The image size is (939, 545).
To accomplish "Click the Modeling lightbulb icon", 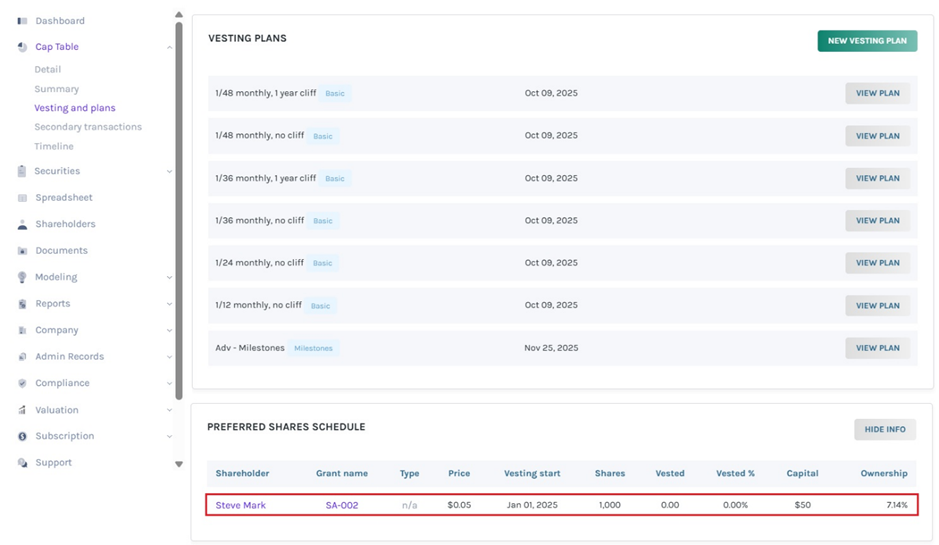I will pos(22,278).
